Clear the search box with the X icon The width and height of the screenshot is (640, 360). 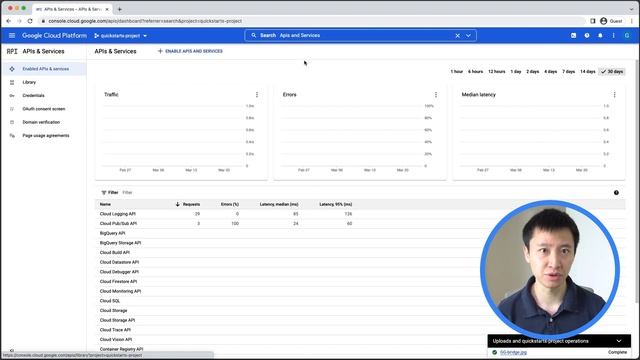pos(458,36)
